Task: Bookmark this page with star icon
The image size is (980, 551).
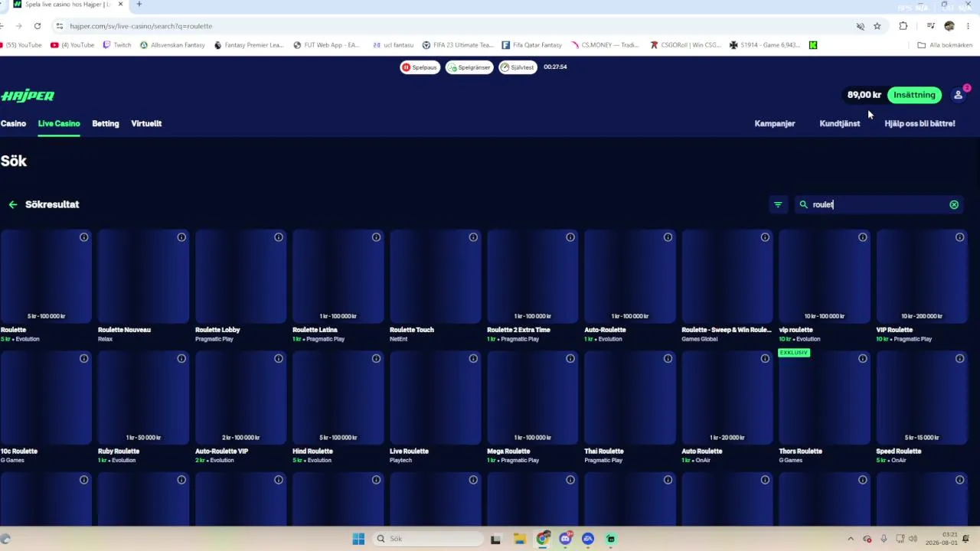Action: point(877,26)
